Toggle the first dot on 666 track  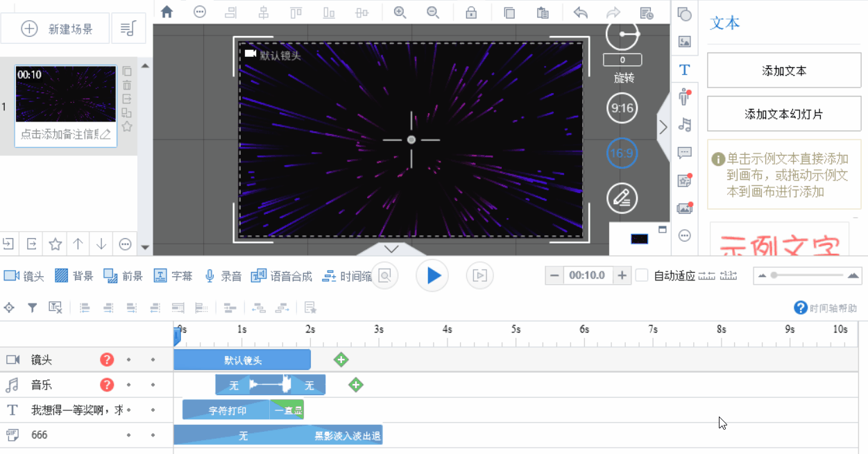tap(128, 435)
